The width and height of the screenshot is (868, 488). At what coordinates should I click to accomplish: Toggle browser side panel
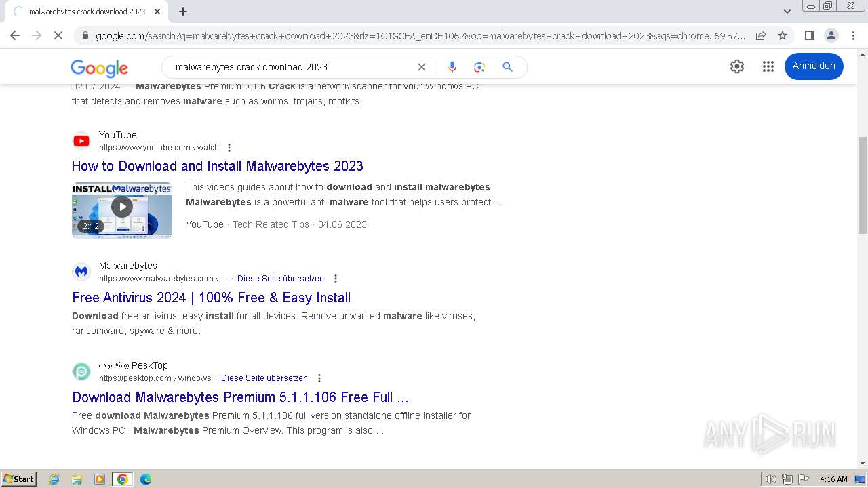pyautogui.click(x=810, y=35)
